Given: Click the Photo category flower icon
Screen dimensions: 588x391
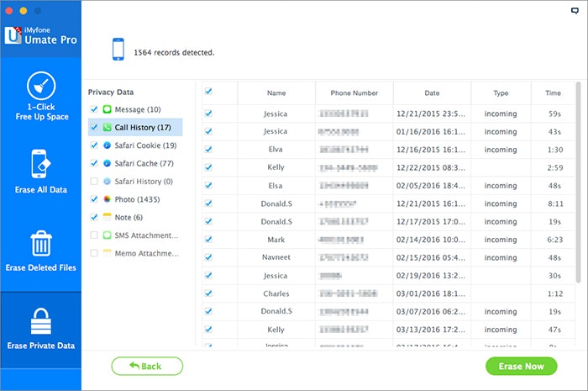Looking at the screenshot, I should click(x=108, y=199).
